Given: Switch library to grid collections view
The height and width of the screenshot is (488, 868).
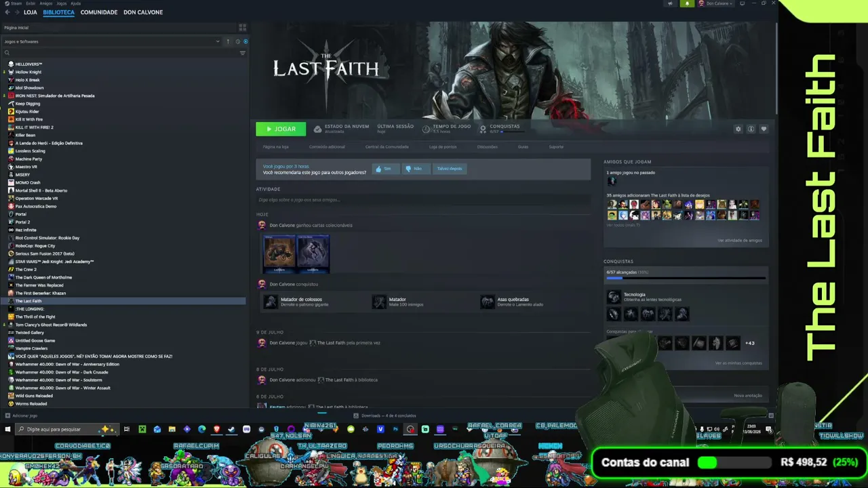Looking at the screenshot, I should (242, 28).
